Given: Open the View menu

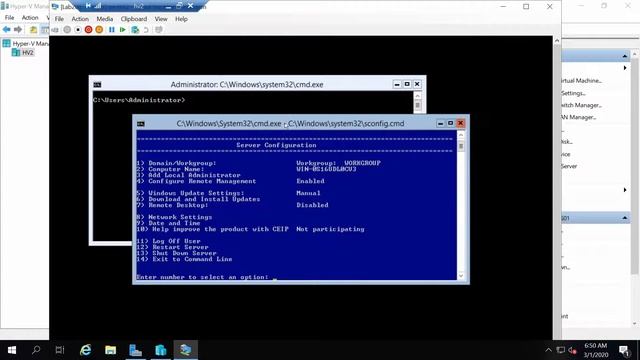Looking at the screenshot, I should [161, 19].
